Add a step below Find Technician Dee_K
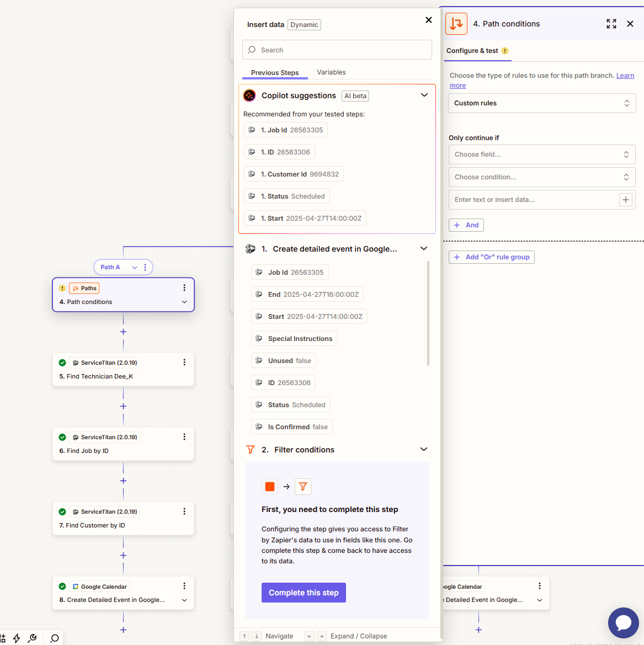This screenshot has height=645, width=644. coord(123,407)
